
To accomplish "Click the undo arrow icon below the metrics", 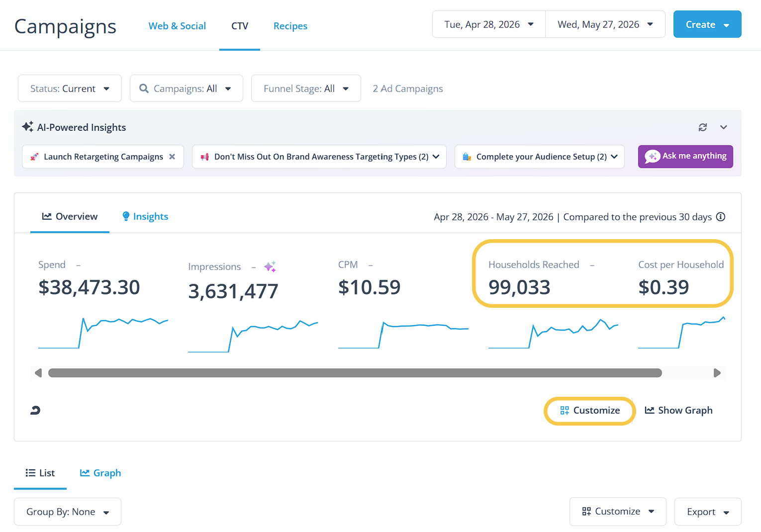I will point(35,410).
